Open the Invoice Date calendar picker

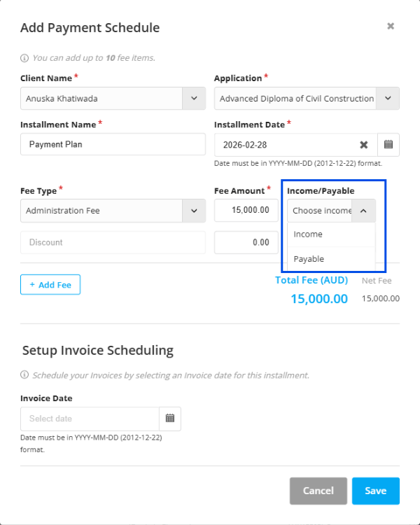point(169,419)
